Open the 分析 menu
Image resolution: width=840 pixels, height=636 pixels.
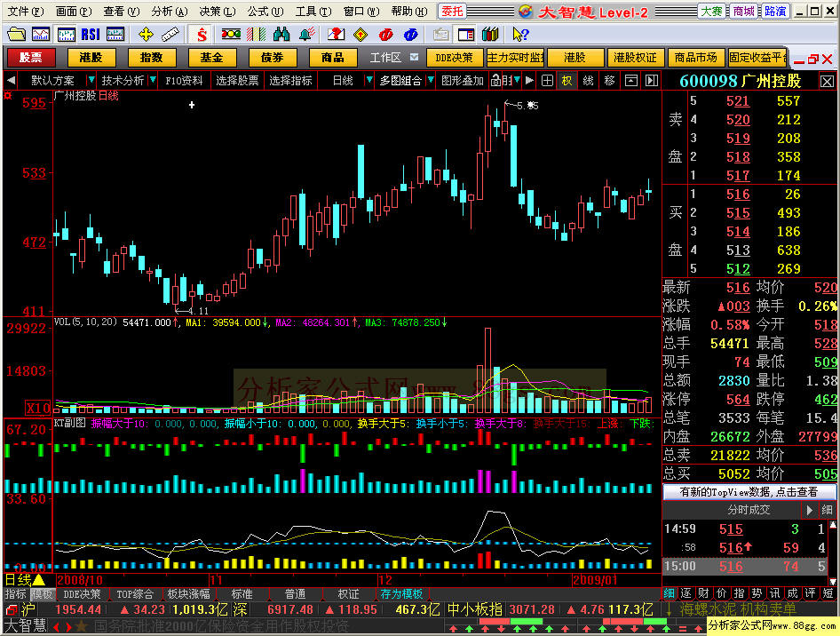pyautogui.click(x=170, y=12)
